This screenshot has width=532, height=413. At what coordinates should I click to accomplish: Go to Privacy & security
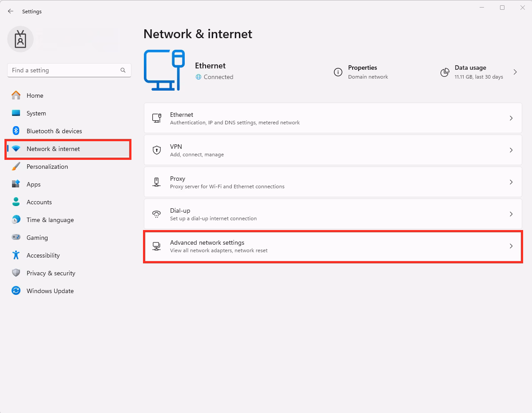pos(69,273)
